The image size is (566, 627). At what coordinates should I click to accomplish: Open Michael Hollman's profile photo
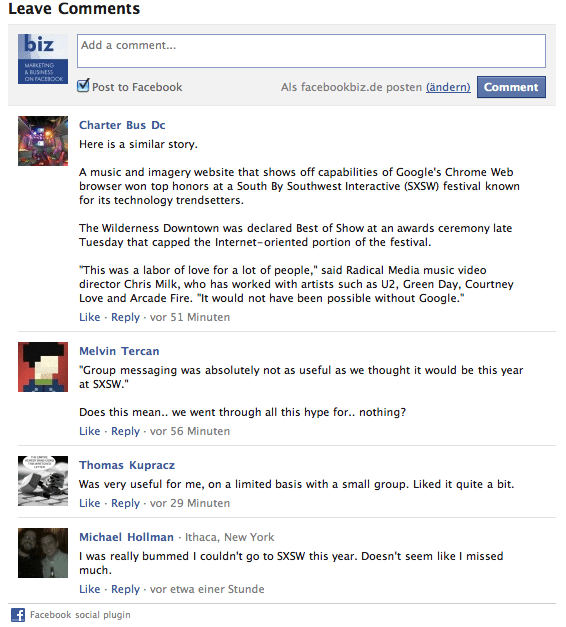(x=43, y=553)
